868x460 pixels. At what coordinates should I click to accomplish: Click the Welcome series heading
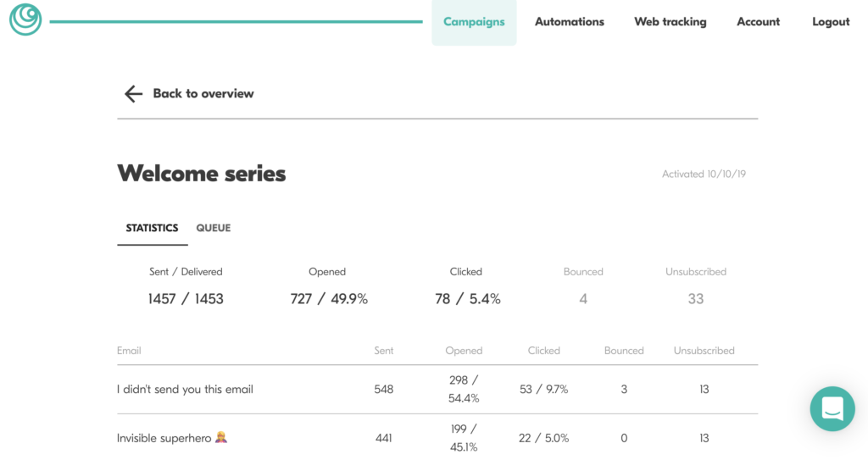[202, 174]
